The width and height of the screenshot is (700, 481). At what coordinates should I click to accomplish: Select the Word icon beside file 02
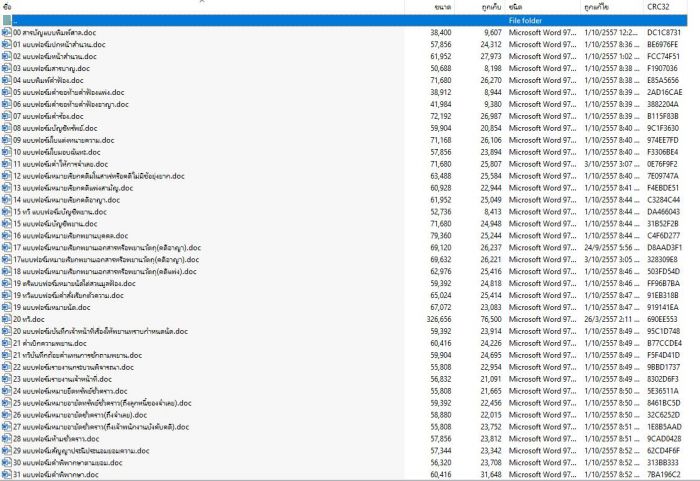7,56
